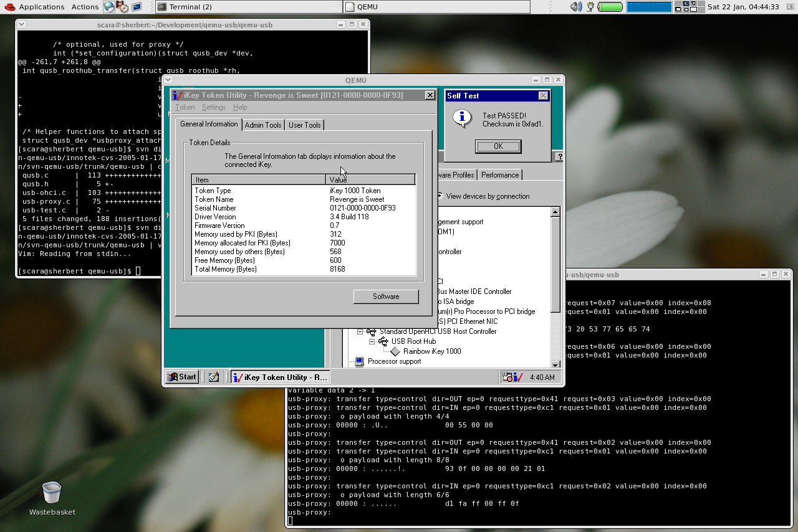The height and width of the screenshot is (532, 798).
Task: Open the Settings menu in iKey Token Utility
Action: (x=214, y=107)
